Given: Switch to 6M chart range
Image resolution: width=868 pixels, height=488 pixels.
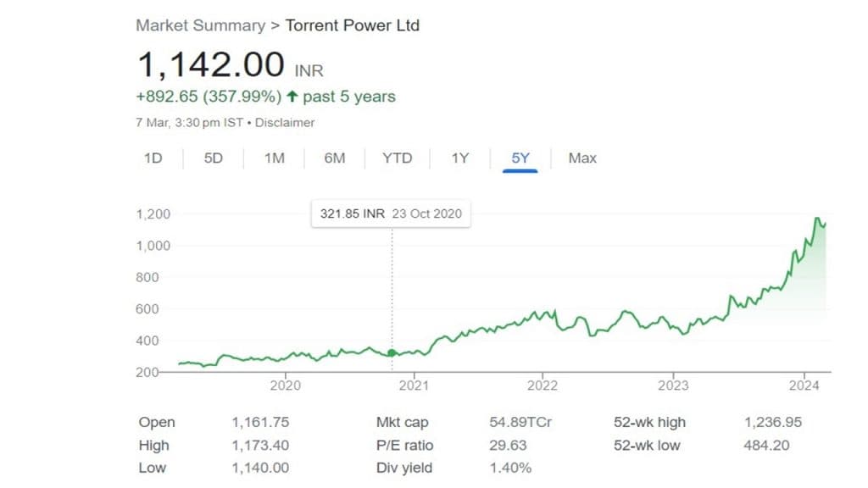Looking at the screenshot, I should (x=335, y=158).
